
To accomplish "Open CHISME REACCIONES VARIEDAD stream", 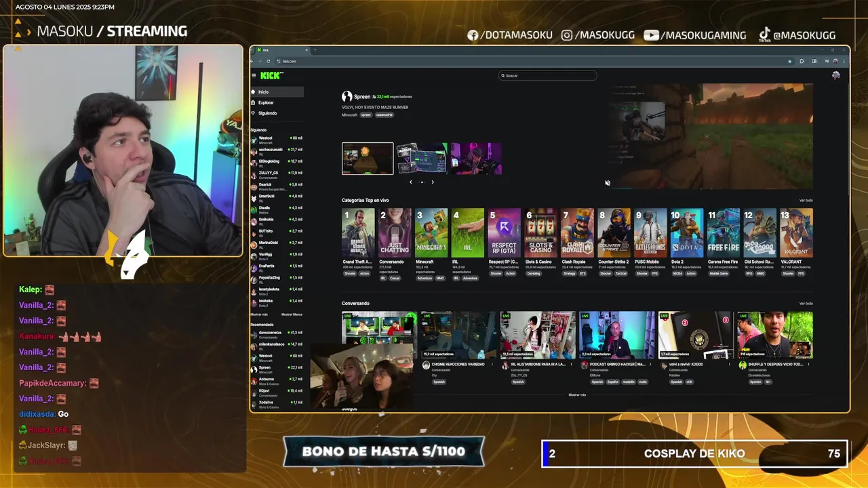I will tap(458, 335).
